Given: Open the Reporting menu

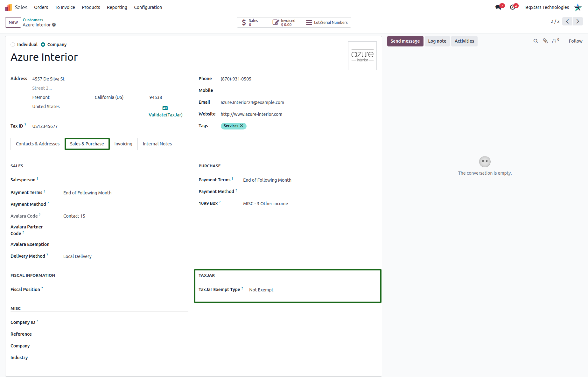Looking at the screenshot, I should tap(117, 7).
